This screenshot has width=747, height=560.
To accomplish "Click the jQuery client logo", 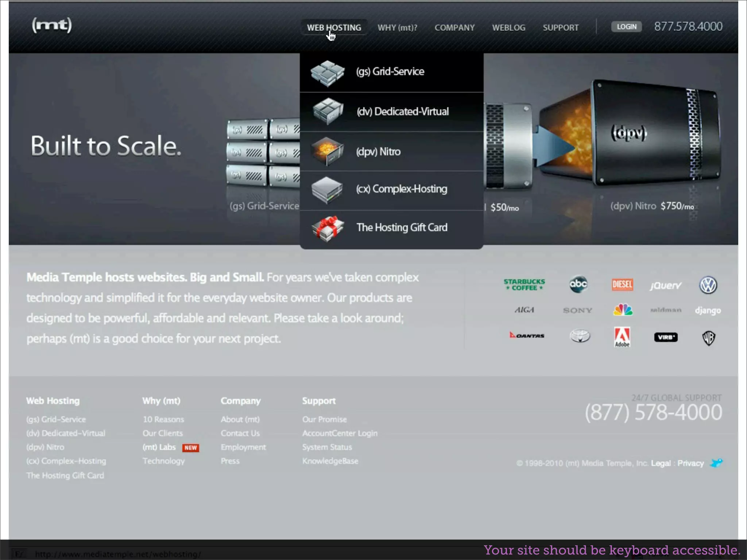I will point(665,285).
